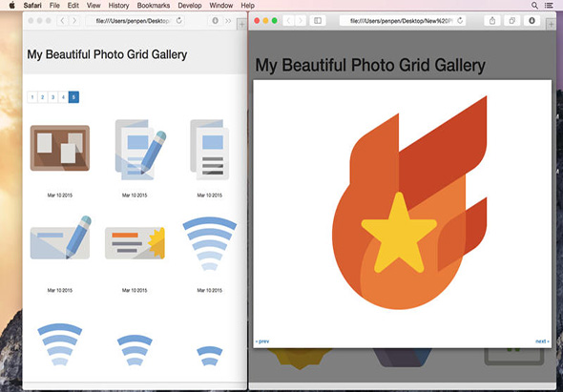The height and width of the screenshot is (392, 563).
Task: Go to gallery page 4
Action: click(x=63, y=97)
